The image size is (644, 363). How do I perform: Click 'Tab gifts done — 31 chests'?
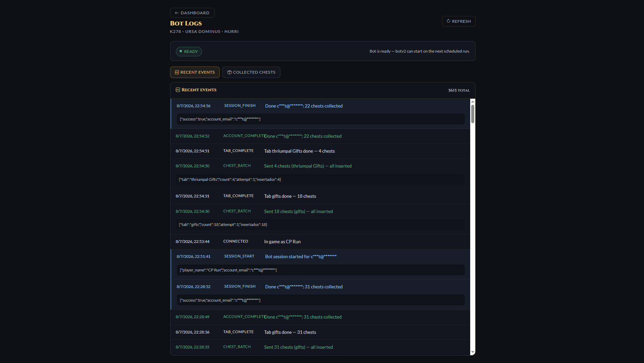290,332
